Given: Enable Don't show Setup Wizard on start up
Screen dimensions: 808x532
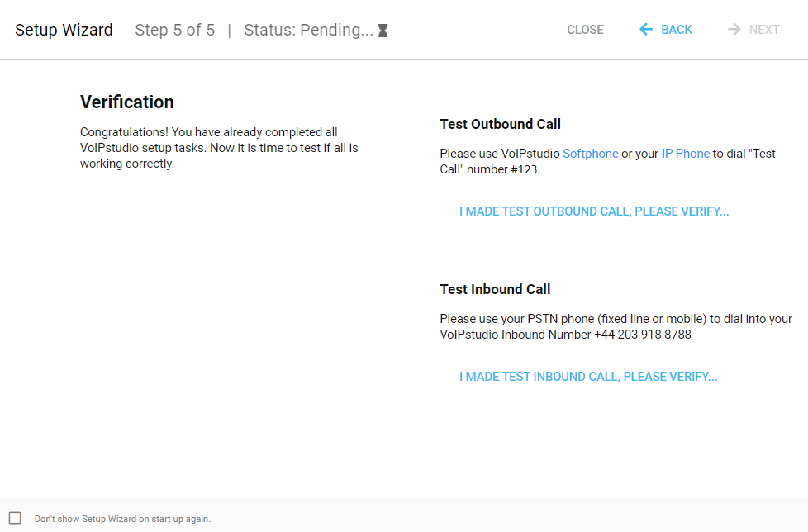Looking at the screenshot, I should [14, 519].
